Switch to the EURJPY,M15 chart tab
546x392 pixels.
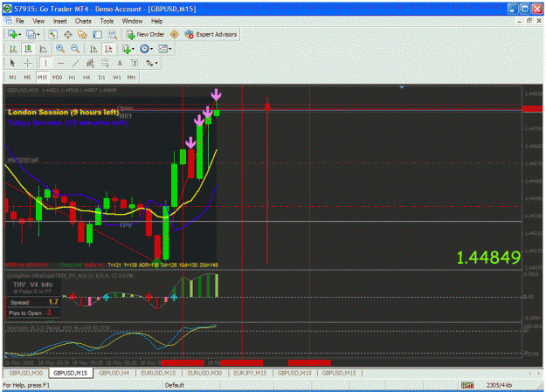click(x=250, y=373)
